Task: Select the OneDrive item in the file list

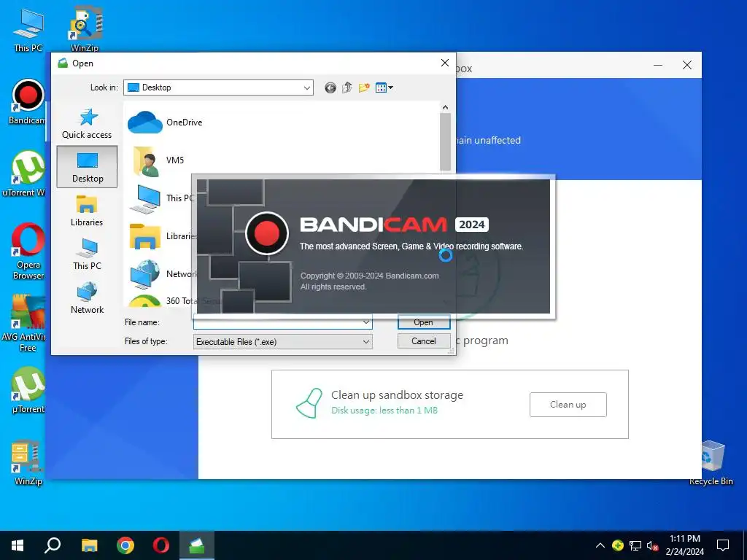Action: point(166,122)
